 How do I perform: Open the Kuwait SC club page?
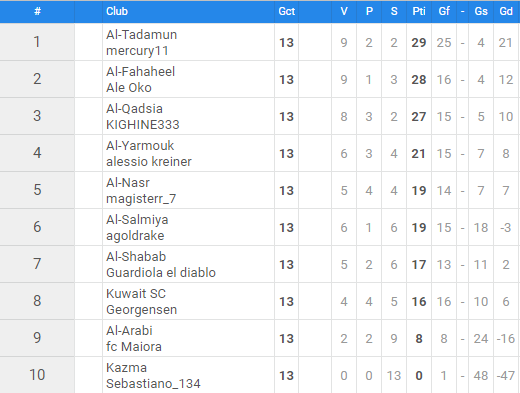[136, 294]
